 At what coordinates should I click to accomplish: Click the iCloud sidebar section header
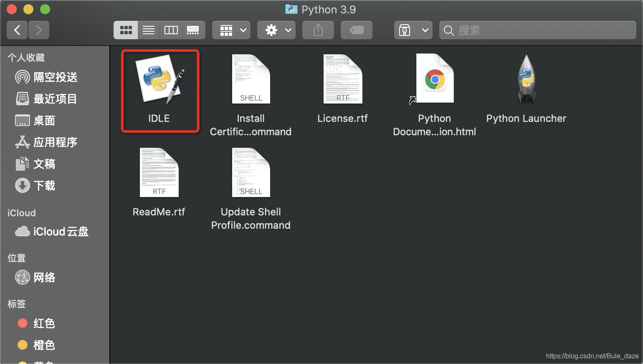click(x=22, y=213)
